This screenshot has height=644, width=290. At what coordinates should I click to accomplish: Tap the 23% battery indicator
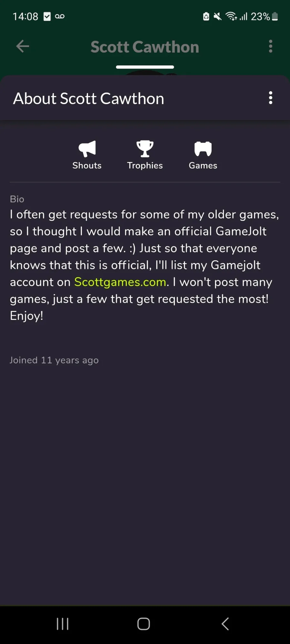[x=264, y=16]
